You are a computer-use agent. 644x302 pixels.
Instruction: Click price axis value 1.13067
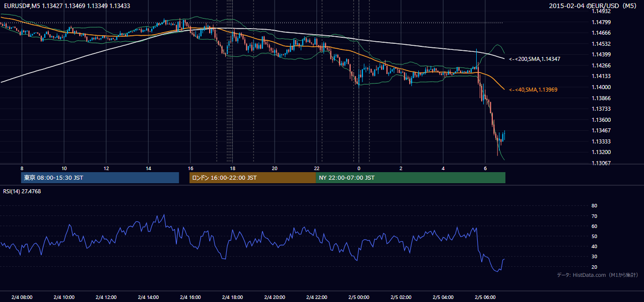coord(601,163)
